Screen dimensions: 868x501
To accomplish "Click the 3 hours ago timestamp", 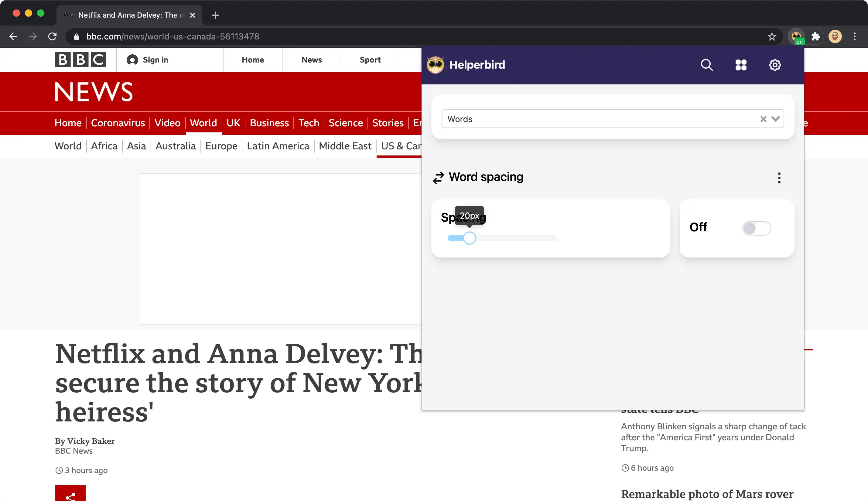I will click(x=81, y=470).
